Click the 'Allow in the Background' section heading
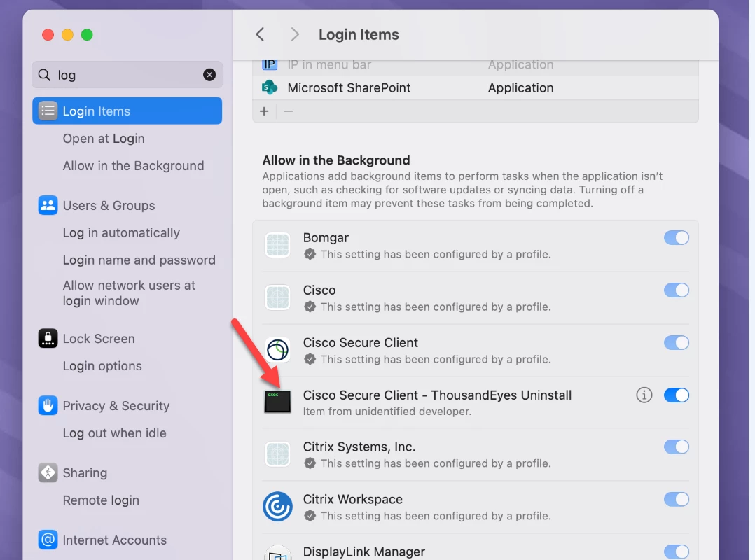 coord(336,160)
